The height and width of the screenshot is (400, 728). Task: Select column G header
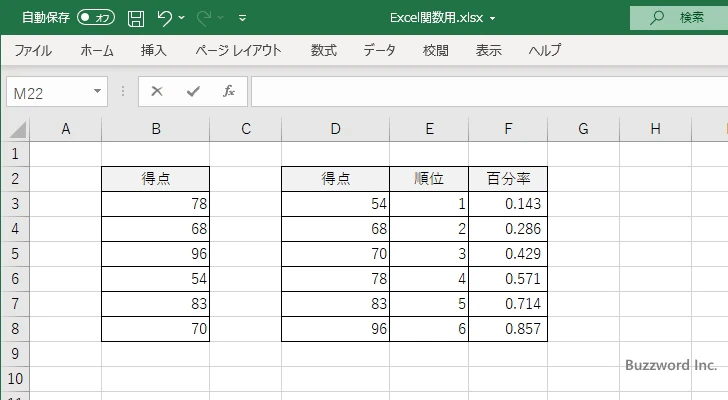pyautogui.click(x=584, y=129)
